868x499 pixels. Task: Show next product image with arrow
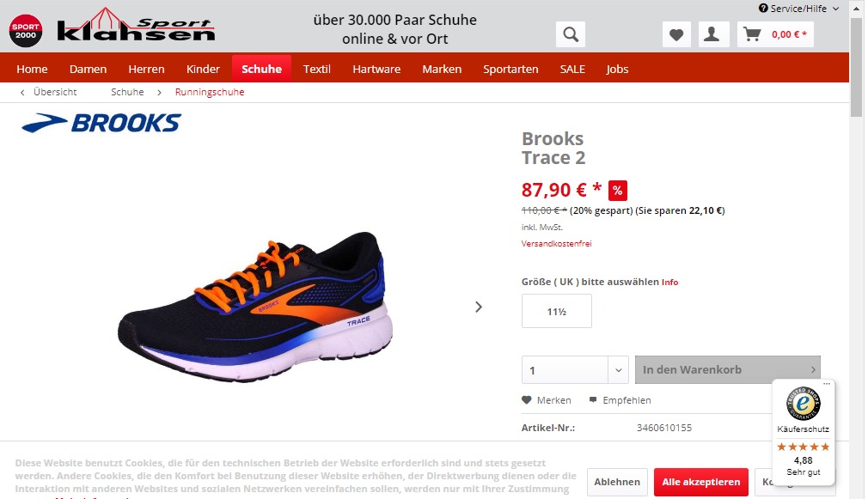[x=479, y=307]
